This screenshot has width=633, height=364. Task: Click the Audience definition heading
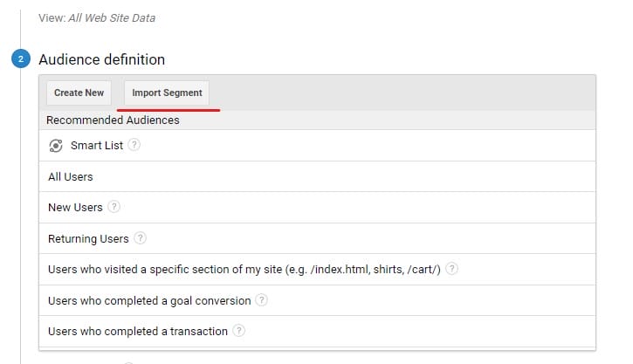click(x=102, y=59)
